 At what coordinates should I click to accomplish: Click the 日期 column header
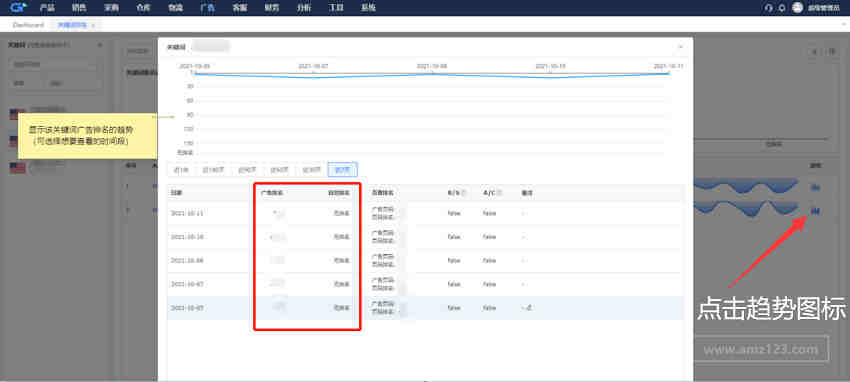click(176, 192)
